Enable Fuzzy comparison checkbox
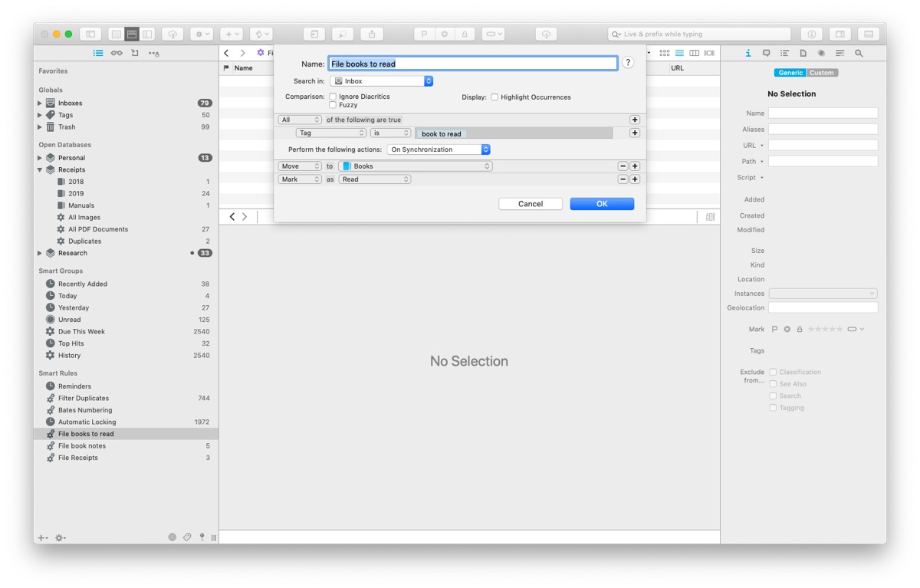 point(333,105)
